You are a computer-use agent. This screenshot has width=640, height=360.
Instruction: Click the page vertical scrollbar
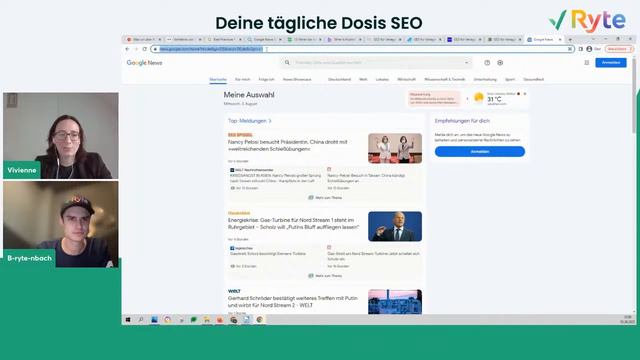pos(634,96)
